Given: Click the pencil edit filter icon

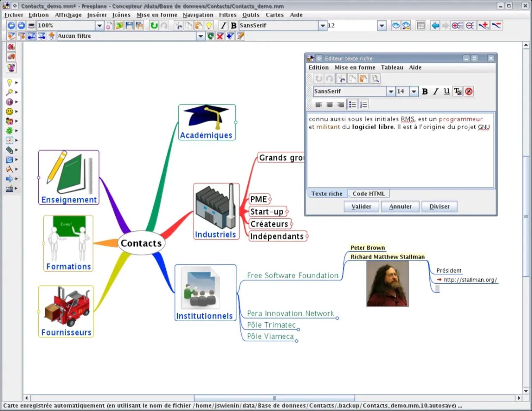Looking at the screenshot, I should point(240,36).
